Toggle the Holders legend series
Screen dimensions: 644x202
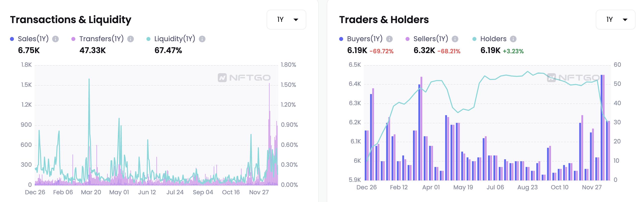tap(493, 39)
